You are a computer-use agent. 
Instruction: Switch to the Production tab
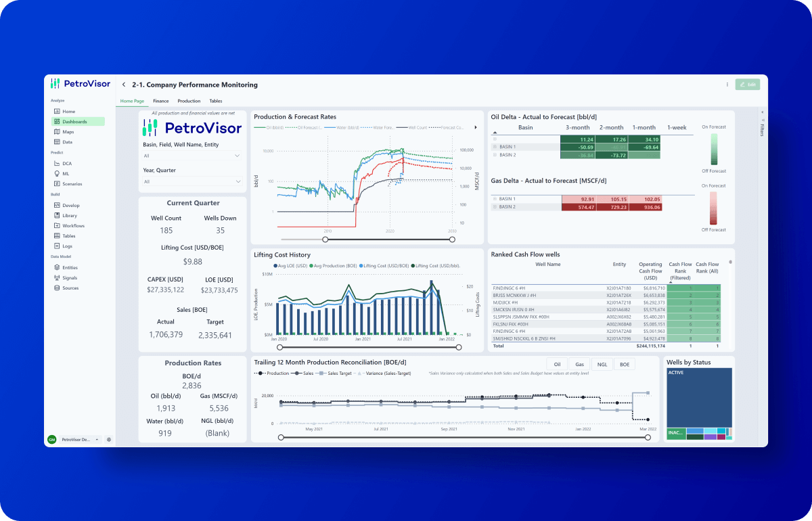point(189,101)
